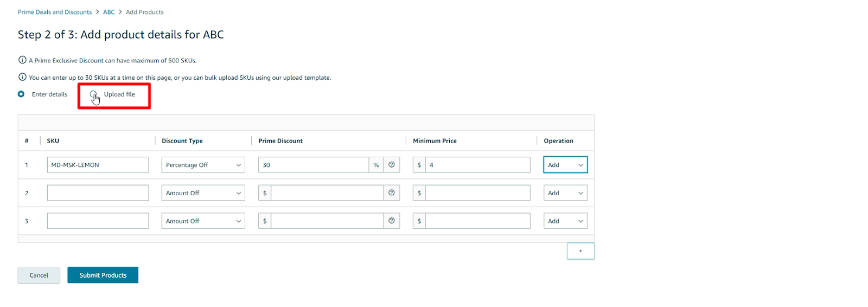Image resolution: width=868 pixels, height=307 pixels.
Task: Click the Submit Products button
Action: [x=103, y=275]
